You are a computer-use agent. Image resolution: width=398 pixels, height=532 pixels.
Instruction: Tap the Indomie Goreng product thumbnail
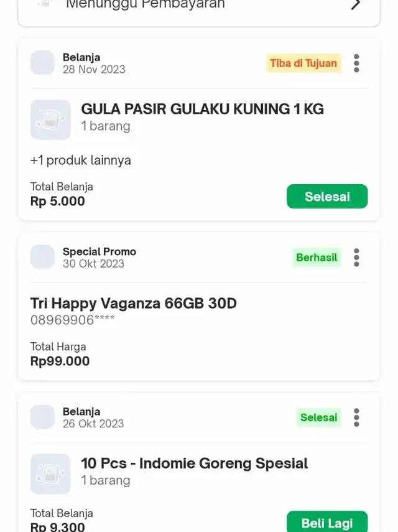(50, 474)
